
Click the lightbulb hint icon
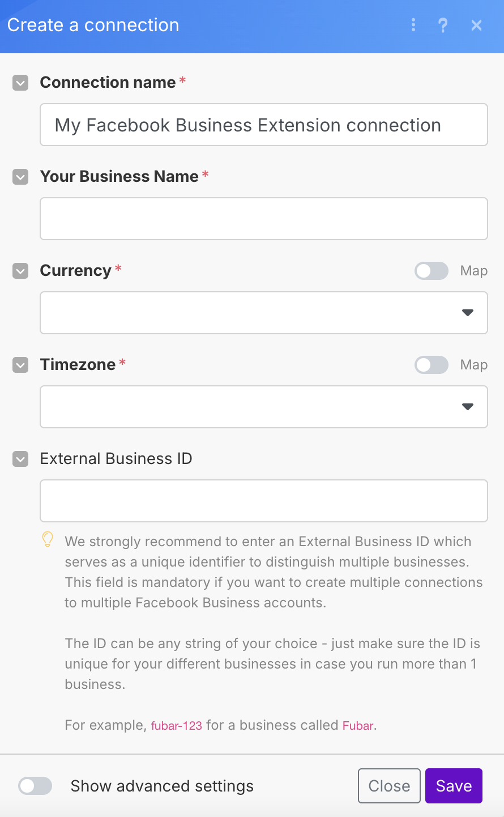pos(48,539)
